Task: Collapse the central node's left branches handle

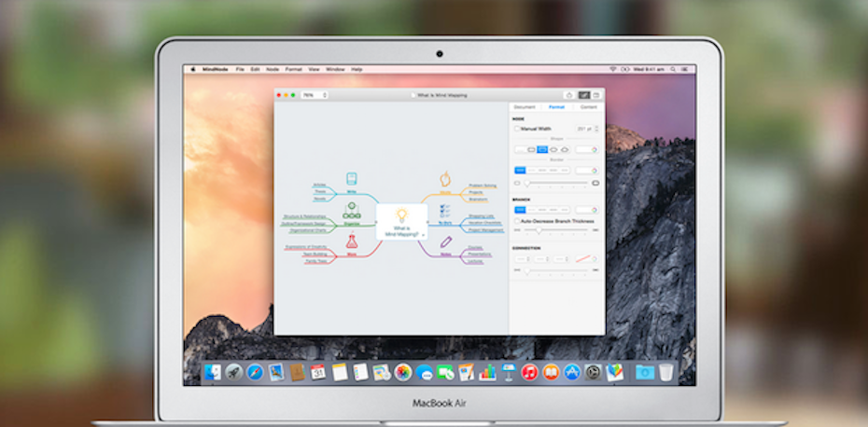Action: click(x=375, y=222)
